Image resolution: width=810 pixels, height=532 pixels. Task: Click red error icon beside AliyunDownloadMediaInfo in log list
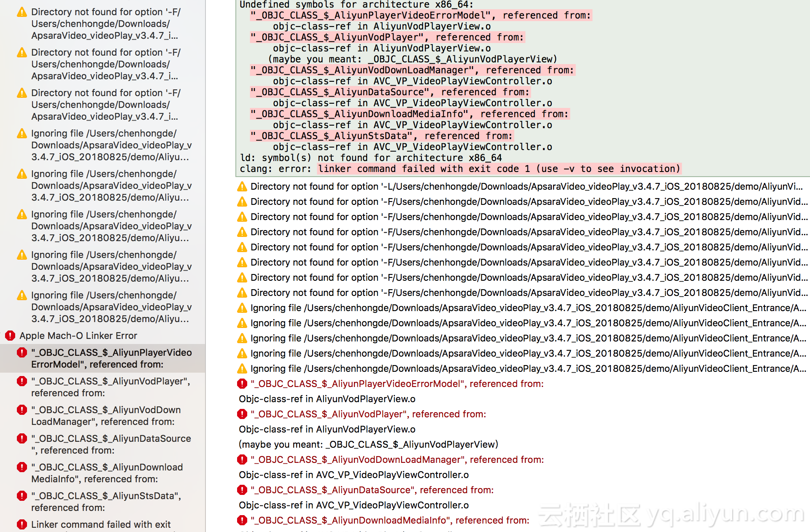[242, 520]
